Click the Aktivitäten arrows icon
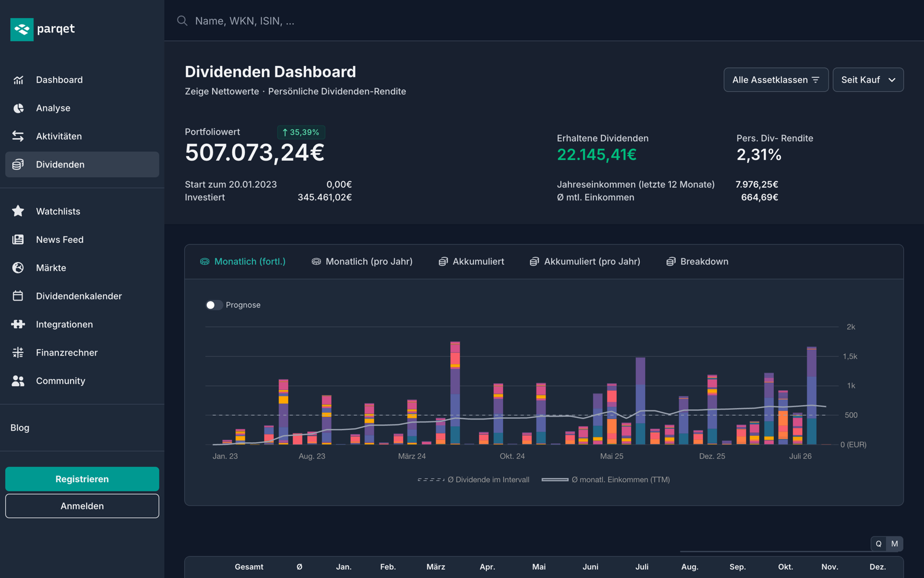 tap(18, 136)
